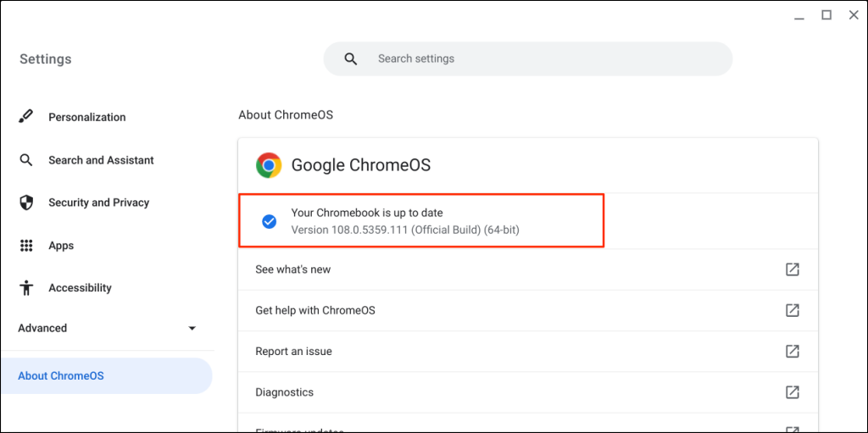The image size is (868, 433).
Task: Click the blue up-to-date checkmark icon
Action: (269, 221)
